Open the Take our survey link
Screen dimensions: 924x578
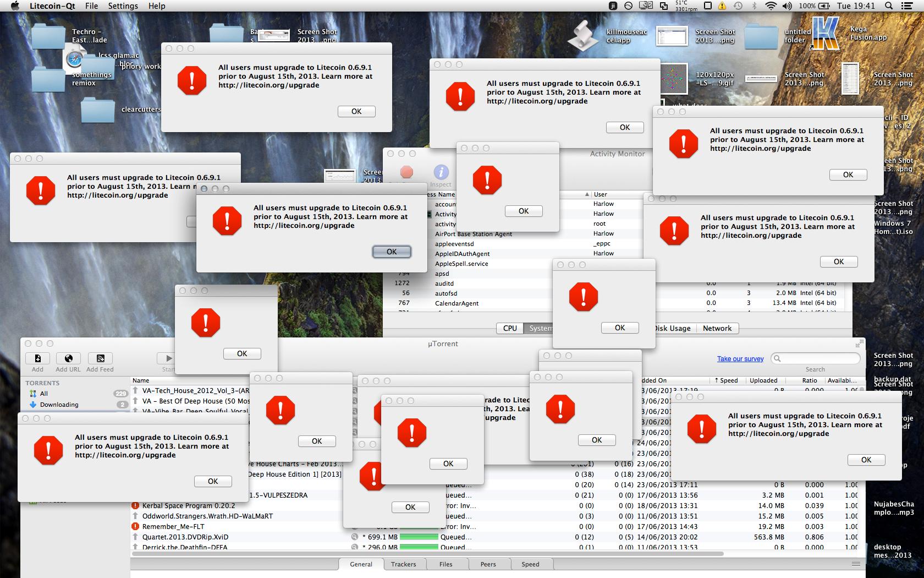tap(740, 358)
